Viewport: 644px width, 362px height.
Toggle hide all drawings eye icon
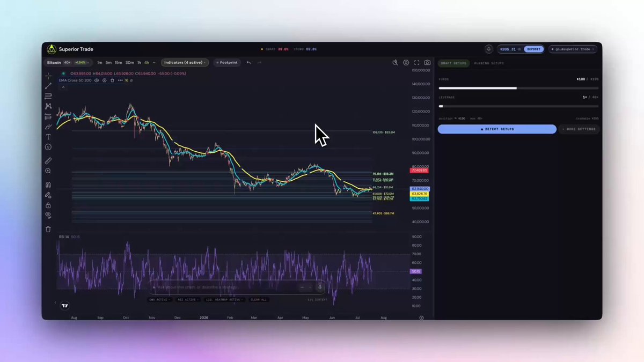48,215
